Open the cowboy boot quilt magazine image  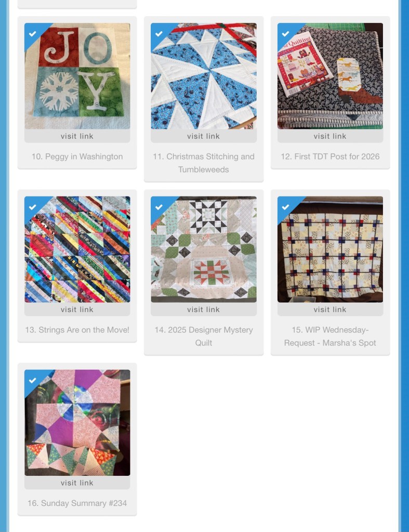[x=331, y=76]
